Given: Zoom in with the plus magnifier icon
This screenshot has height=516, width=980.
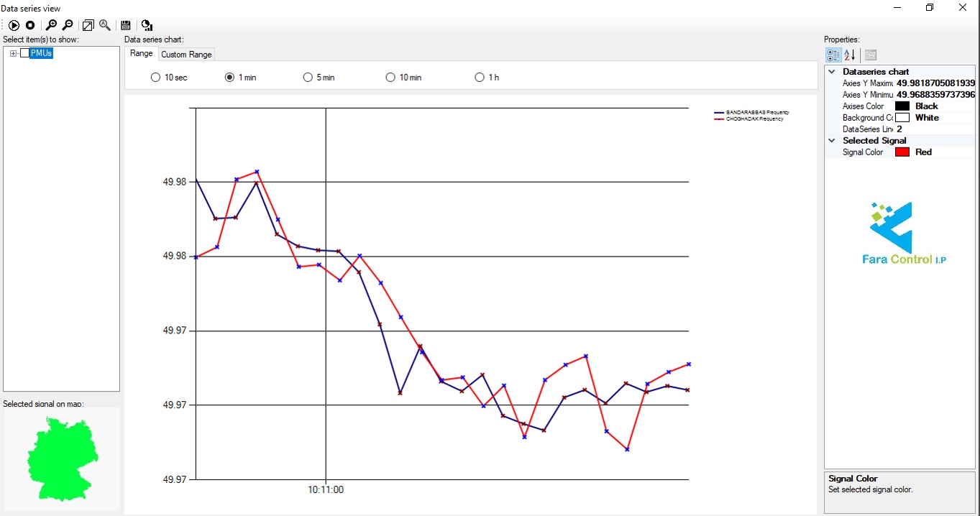Looking at the screenshot, I should coord(51,25).
